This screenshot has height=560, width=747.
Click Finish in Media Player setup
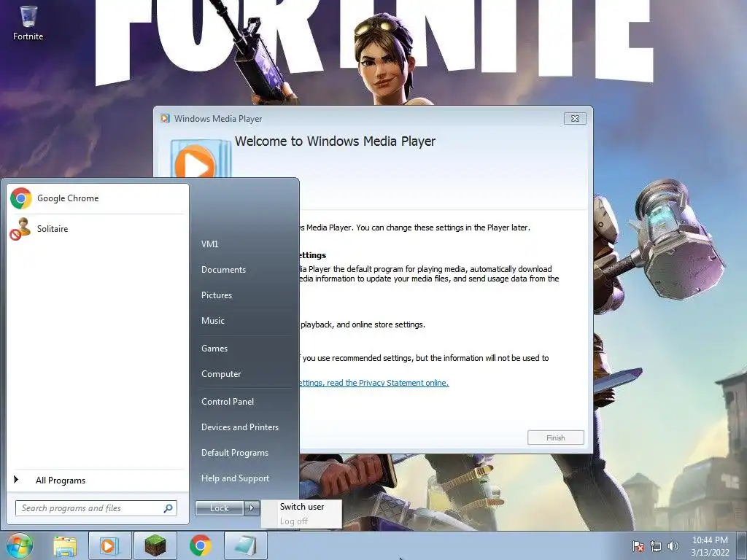[555, 437]
